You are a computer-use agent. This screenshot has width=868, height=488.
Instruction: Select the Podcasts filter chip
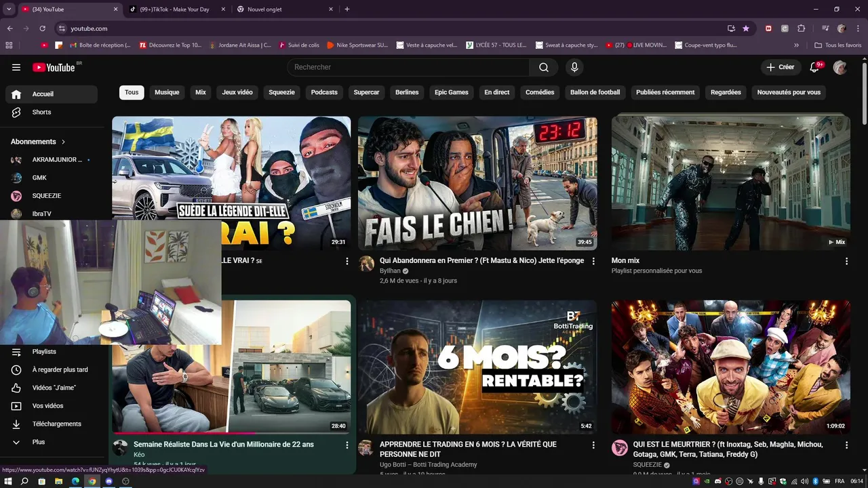pos(324,92)
